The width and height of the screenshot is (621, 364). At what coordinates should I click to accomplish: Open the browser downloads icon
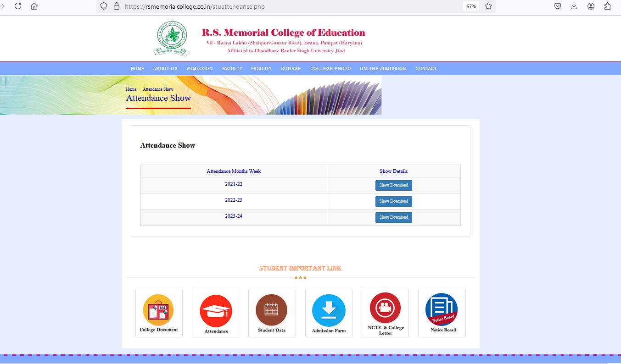[x=574, y=6]
